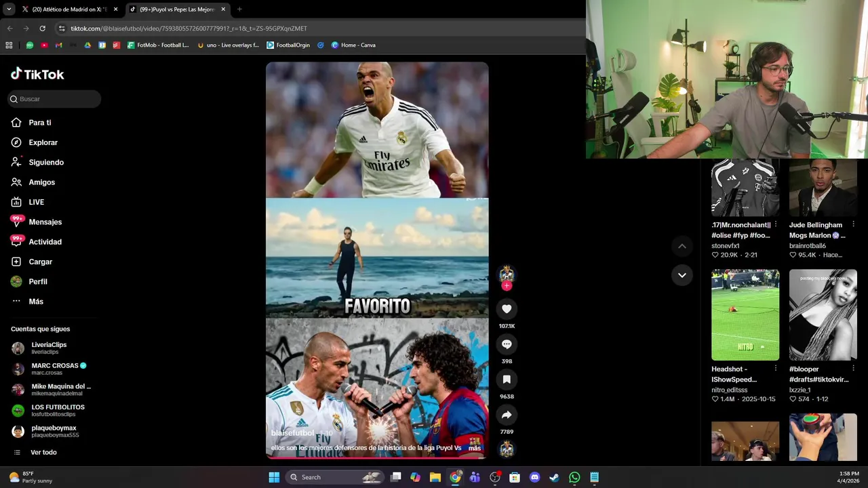The height and width of the screenshot is (488, 868).
Task: Open the tab search dropdown
Action: point(8,9)
